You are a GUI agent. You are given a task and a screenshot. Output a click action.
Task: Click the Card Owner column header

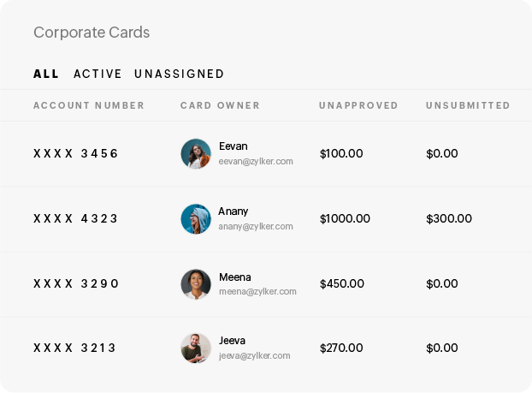pos(220,106)
